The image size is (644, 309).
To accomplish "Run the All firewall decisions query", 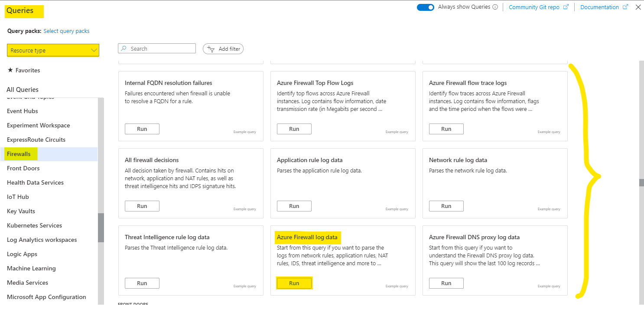I will [142, 206].
